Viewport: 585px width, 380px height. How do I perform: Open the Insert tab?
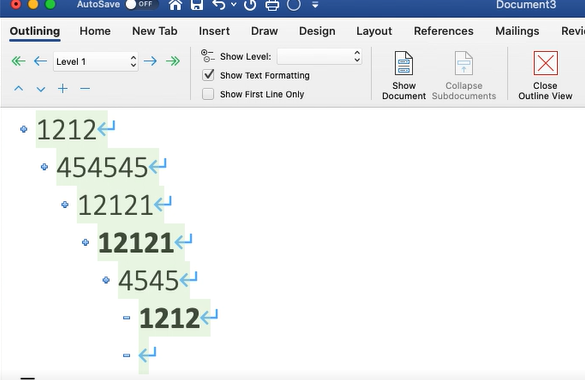[x=214, y=31]
